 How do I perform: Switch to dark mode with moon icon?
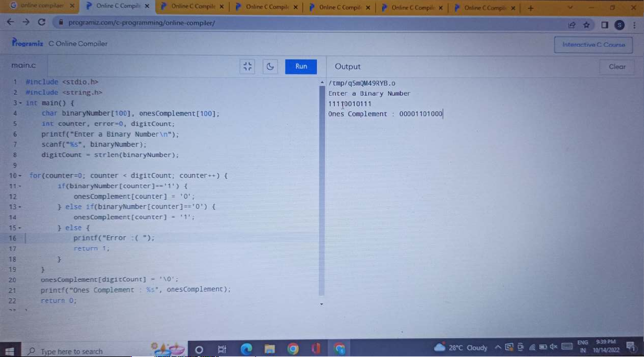coord(270,66)
